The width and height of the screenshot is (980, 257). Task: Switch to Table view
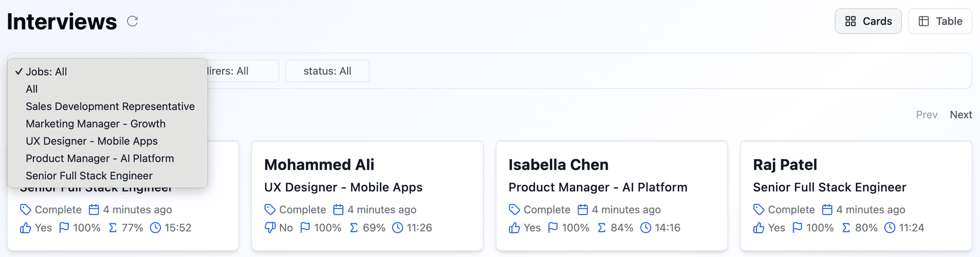click(x=940, y=21)
